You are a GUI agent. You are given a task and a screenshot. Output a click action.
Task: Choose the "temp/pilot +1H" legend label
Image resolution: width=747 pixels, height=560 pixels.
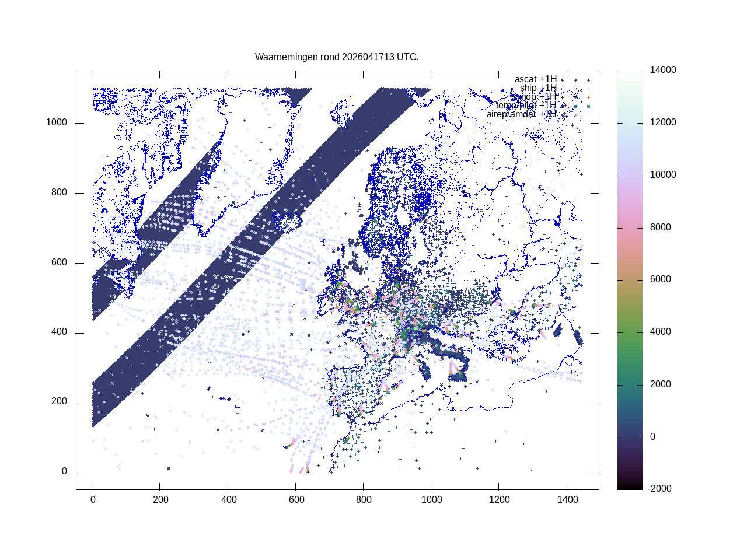pyautogui.click(x=525, y=106)
